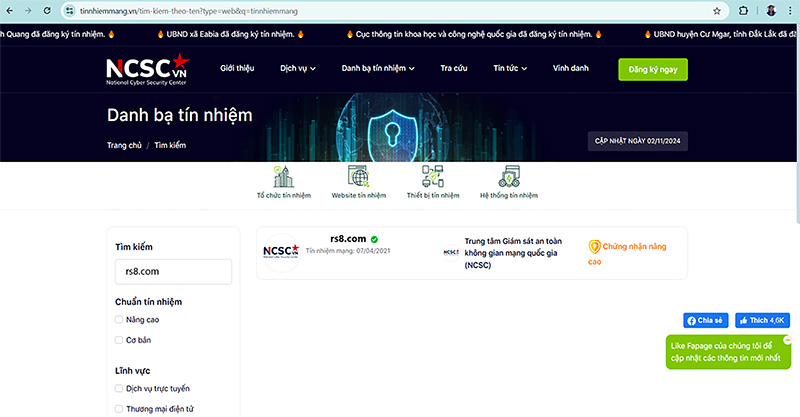
Task: Click Facebook Chia sẻ button
Action: click(x=706, y=321)
